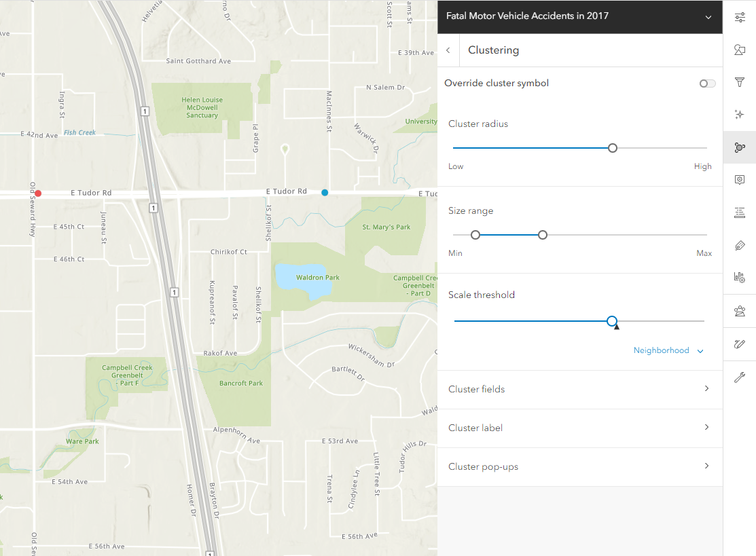Select the red accident point on Old Seward Hwy
Viewport: 756px width, 556px height.
coord(39,193)
